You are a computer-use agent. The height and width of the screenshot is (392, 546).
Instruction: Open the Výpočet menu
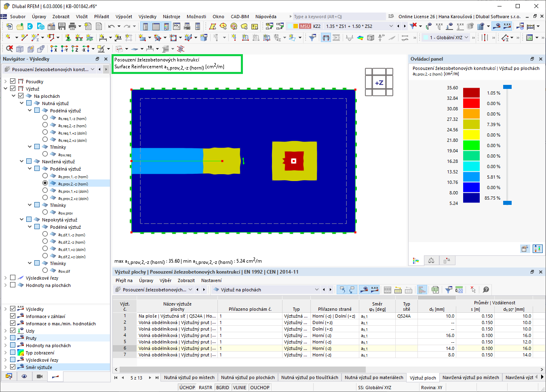click(124, 17)
